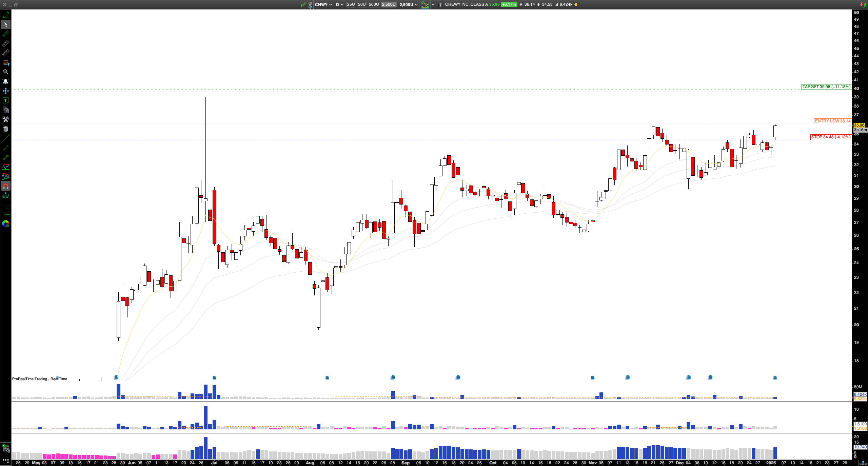Image resolution: width=868 pixels, height=466 pixels.
Task: Open the alert bell tool
Action: click(5, 81)
